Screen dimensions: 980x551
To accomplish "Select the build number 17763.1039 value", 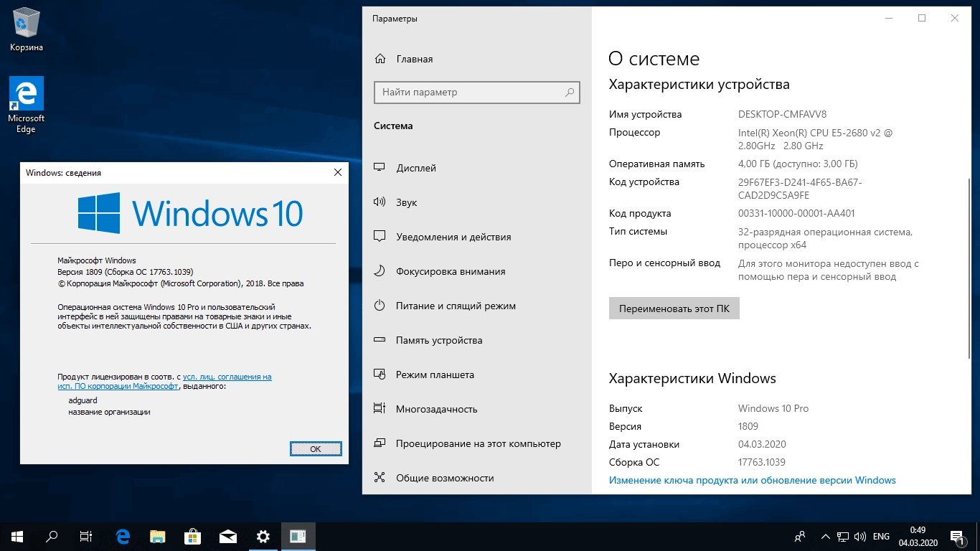I will coord(762,462).
